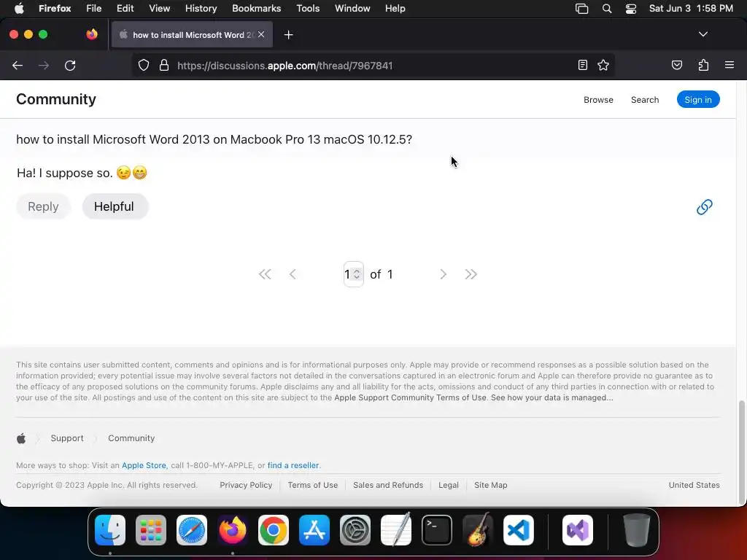Open Spotlight search in menu bar
This screenshot has width=747, height=560.
607,9
